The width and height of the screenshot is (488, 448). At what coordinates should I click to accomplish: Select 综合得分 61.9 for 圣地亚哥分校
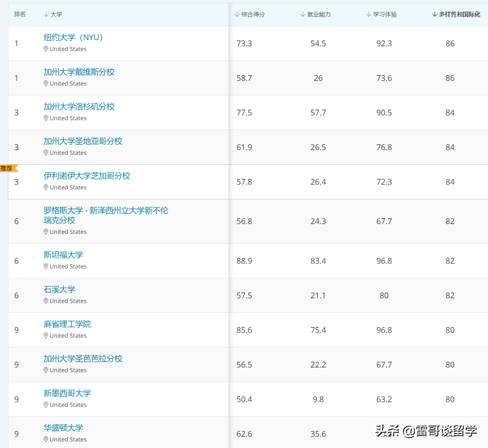(244, 147)
